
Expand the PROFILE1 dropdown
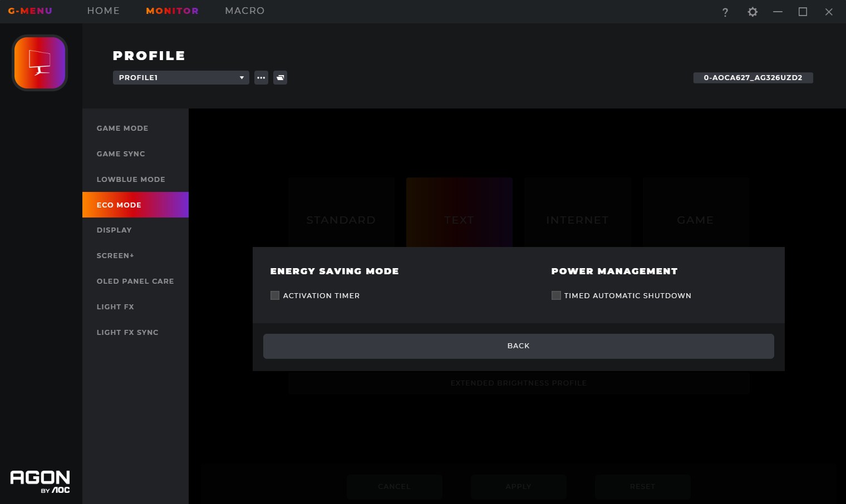(x=181, y=77)
